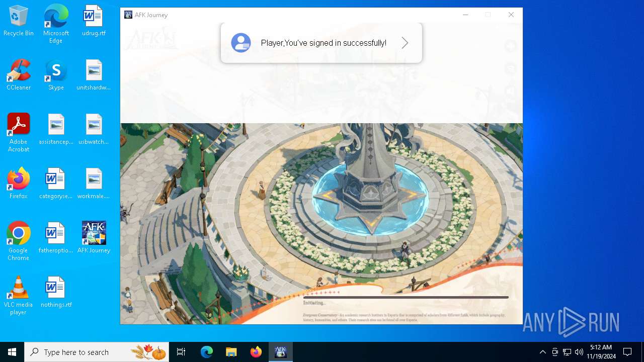This screenshot has height=362, width=644.
Task: Minimize the AFK Journey window
Action: [x=465, y=15]
